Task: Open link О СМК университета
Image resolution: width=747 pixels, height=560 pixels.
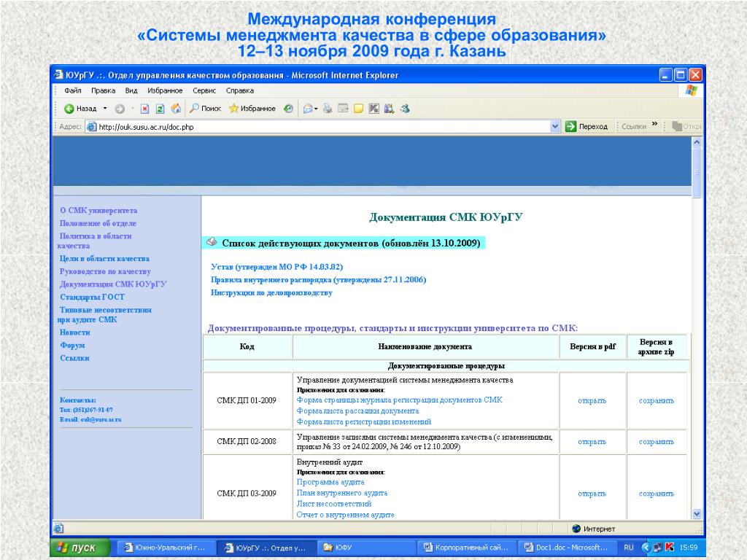Action: 98,211
